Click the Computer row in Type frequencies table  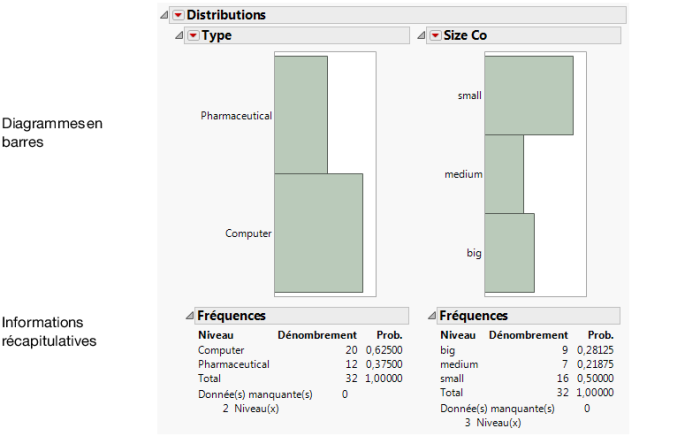pos(221,350)
